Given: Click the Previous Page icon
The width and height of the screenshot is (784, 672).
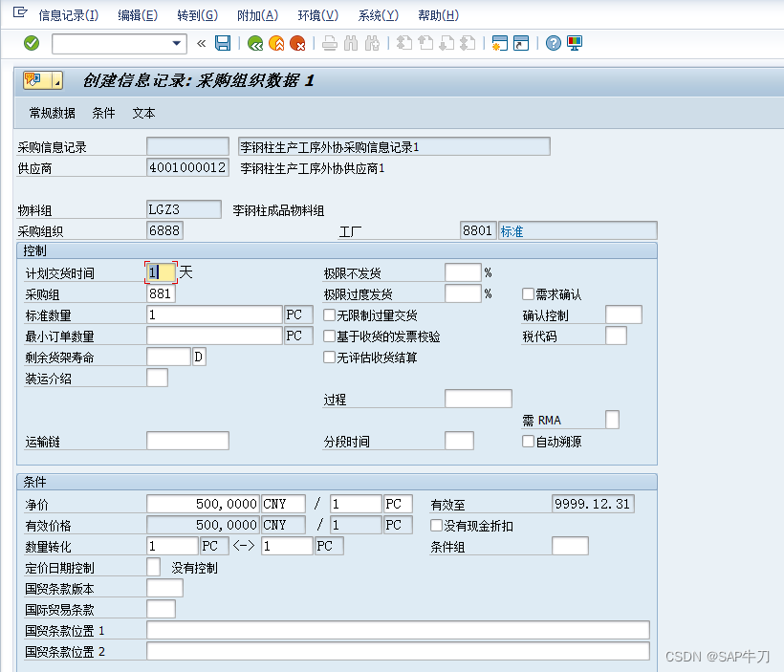Looking at the screenshot, I should click(x=425, y=44).
